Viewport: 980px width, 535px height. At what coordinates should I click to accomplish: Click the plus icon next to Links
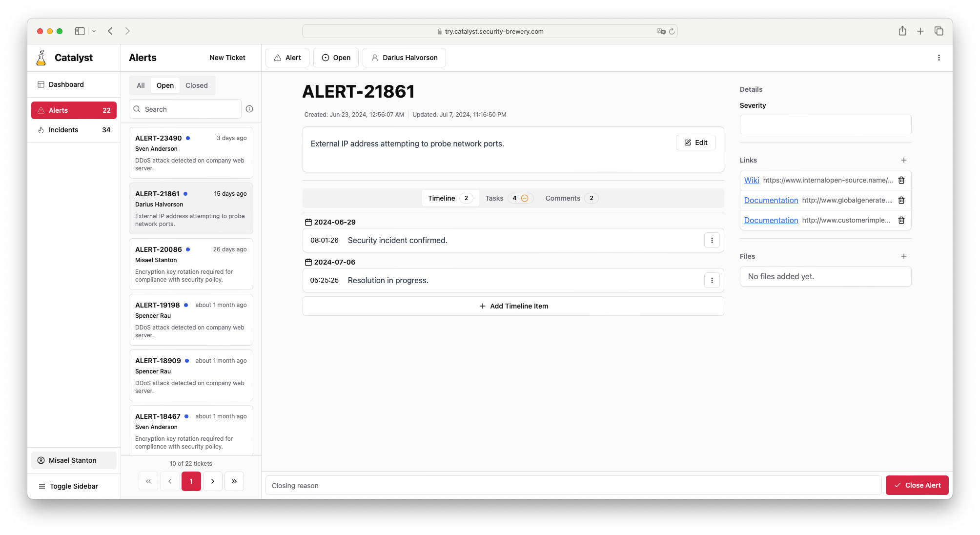pyautogui.click(x=903, y=160)
